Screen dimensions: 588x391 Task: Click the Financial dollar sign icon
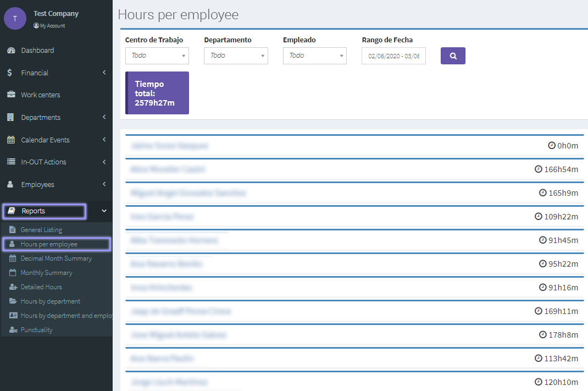10,73
